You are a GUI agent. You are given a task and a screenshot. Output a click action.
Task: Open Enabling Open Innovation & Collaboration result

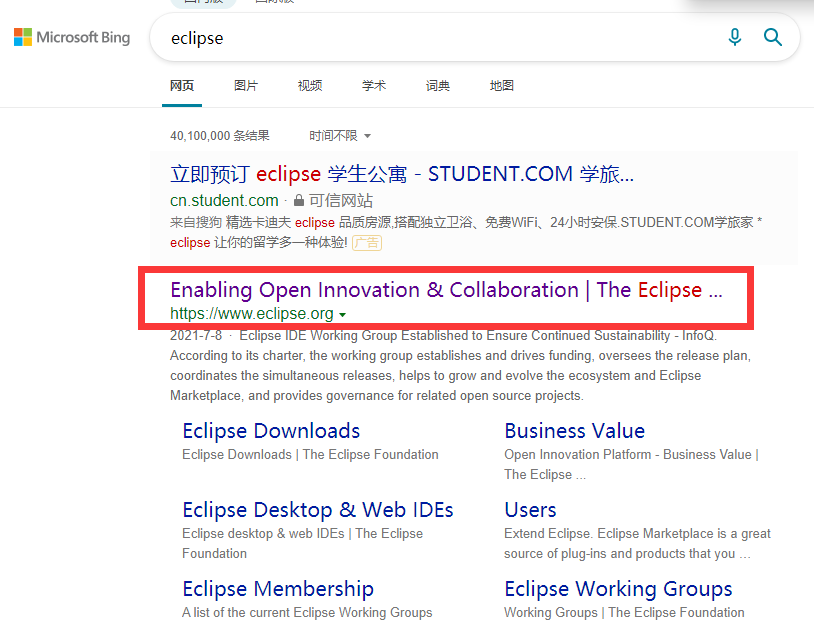(x=446, y=290)
